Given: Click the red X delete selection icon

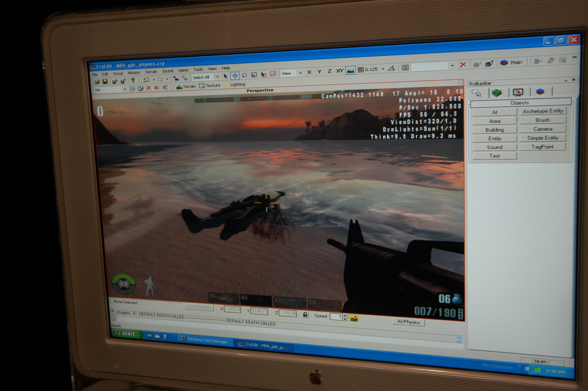Looking at the screenshot, I should point(463,65).
